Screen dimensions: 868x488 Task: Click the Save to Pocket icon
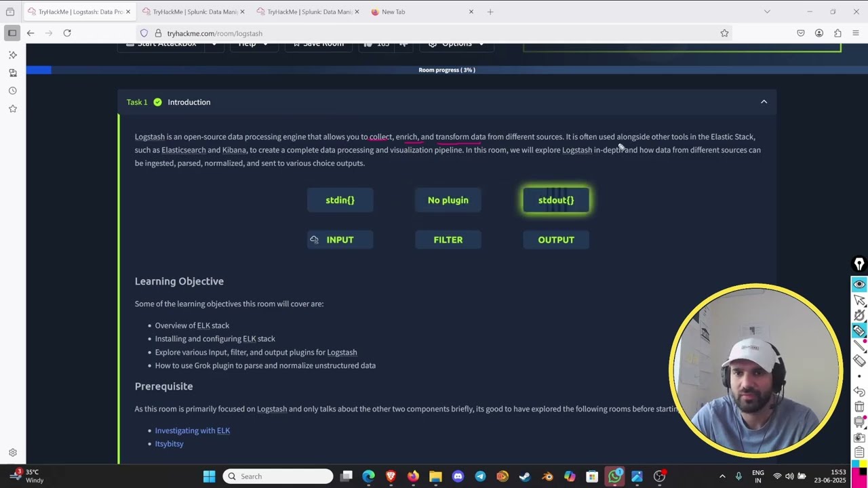click(801, 33)
